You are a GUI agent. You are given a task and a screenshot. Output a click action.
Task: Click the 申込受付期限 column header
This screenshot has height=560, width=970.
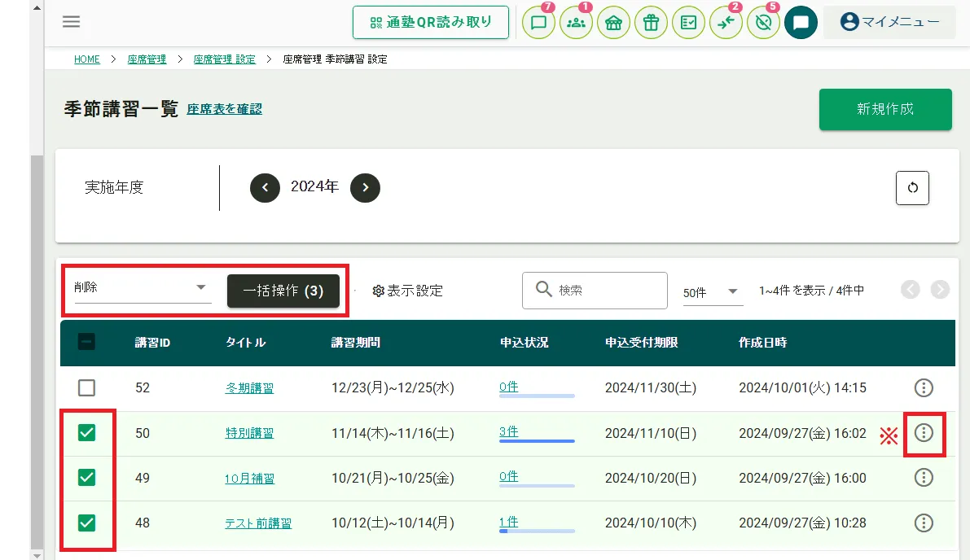pyautogui.click(x=642, y=343)
